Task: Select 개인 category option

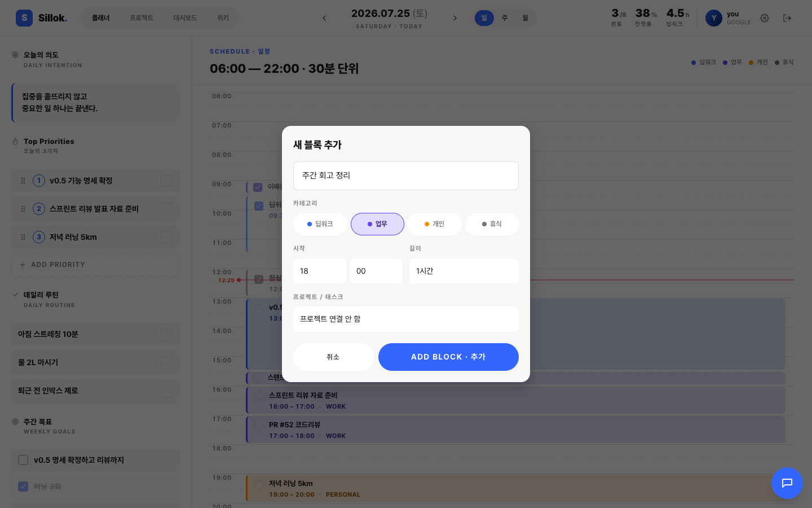Action: click(435, 224)
